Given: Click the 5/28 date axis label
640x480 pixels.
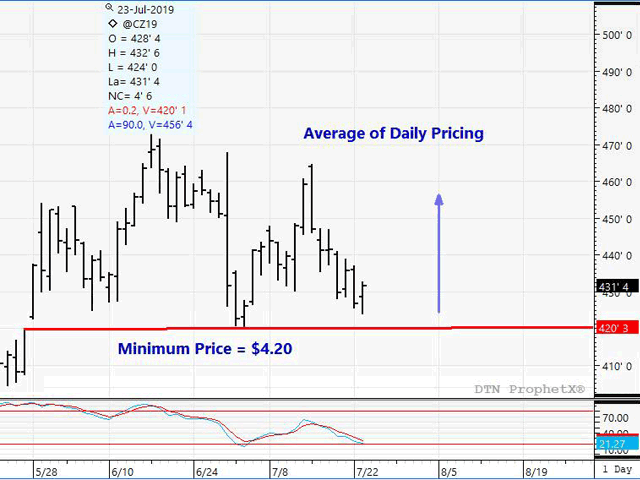Looking at the screenshot, I should tap(46, 472).
